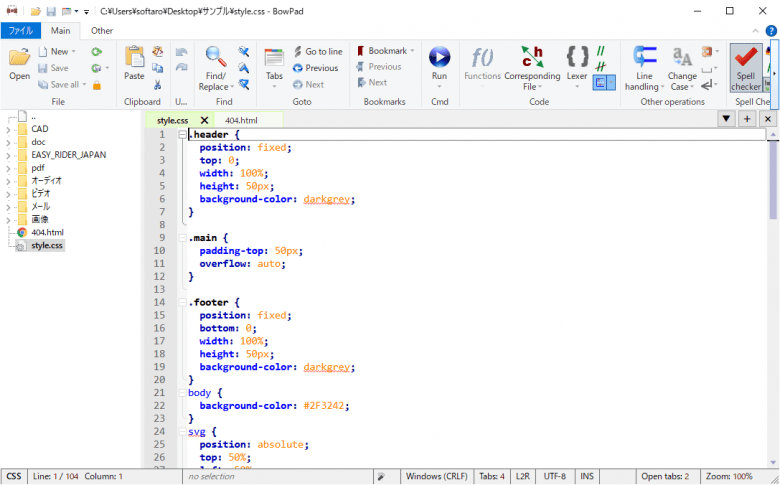
Task: Click the uncomment strikethrough icon
Action: (x=601, y=67)
